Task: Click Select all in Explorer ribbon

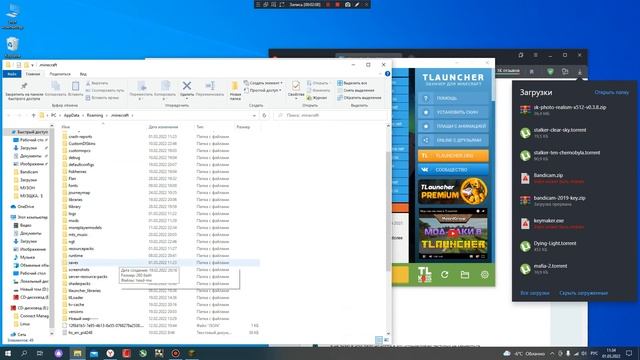Action: [x=352, y=83]
